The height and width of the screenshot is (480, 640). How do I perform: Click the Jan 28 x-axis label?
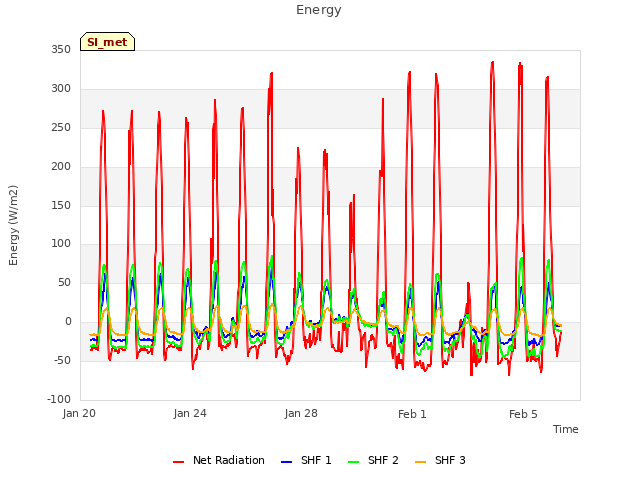301,413
